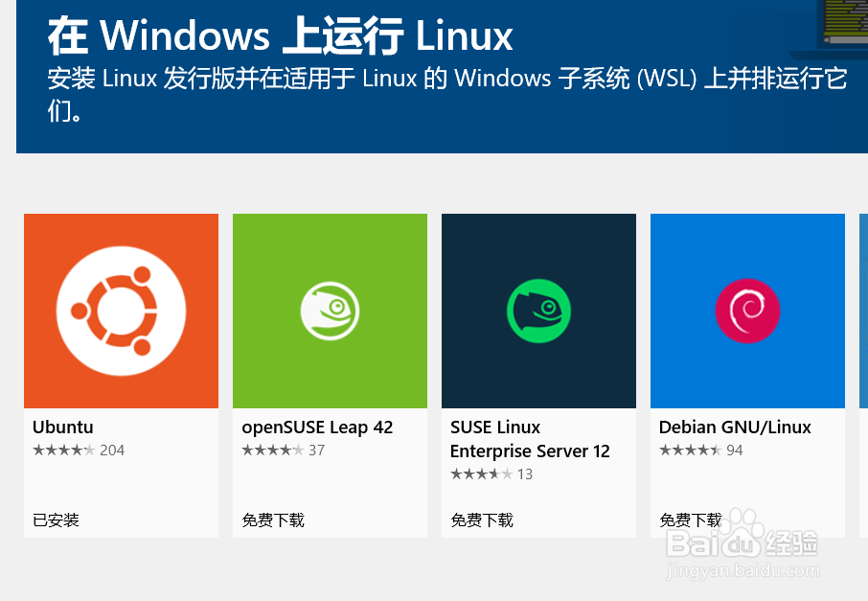Click SUSE Linux Enterprise Server 12 title

530,439
